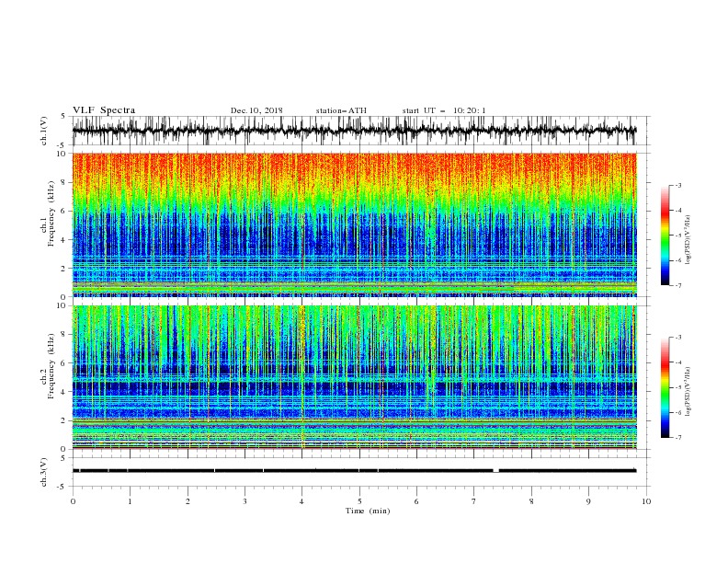Click the "ch.1(V)" waveform axis label
The width and height of the screenshot is (728, 563).
point(44,131)
